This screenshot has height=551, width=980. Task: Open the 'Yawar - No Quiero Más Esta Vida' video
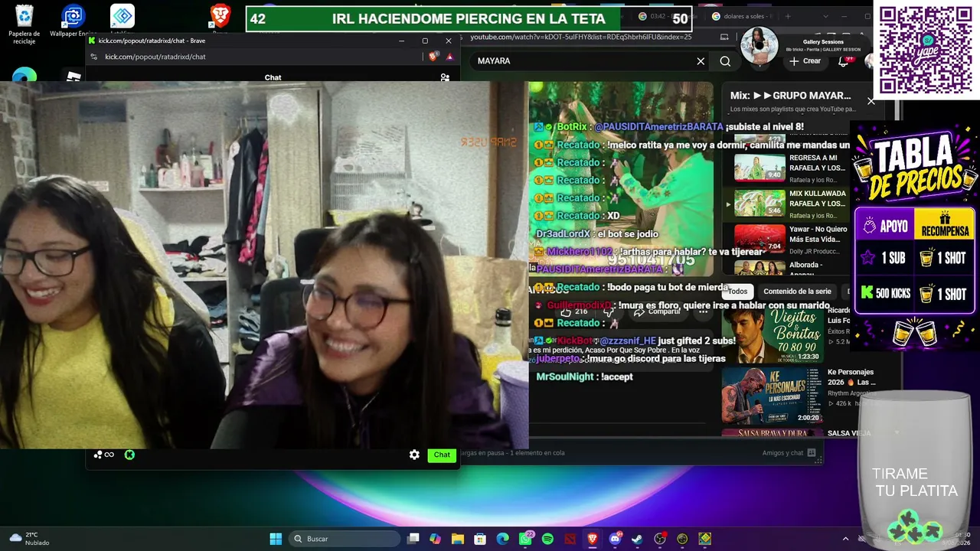pos(791,240)
